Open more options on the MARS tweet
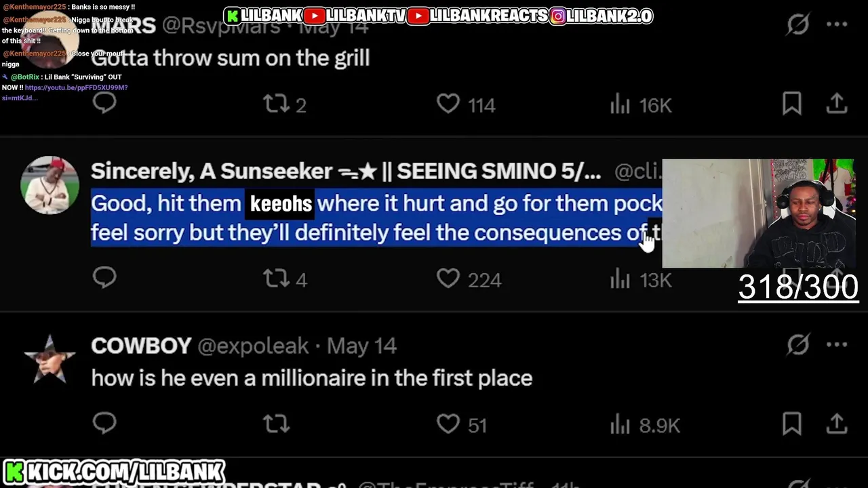 [837, 24]
